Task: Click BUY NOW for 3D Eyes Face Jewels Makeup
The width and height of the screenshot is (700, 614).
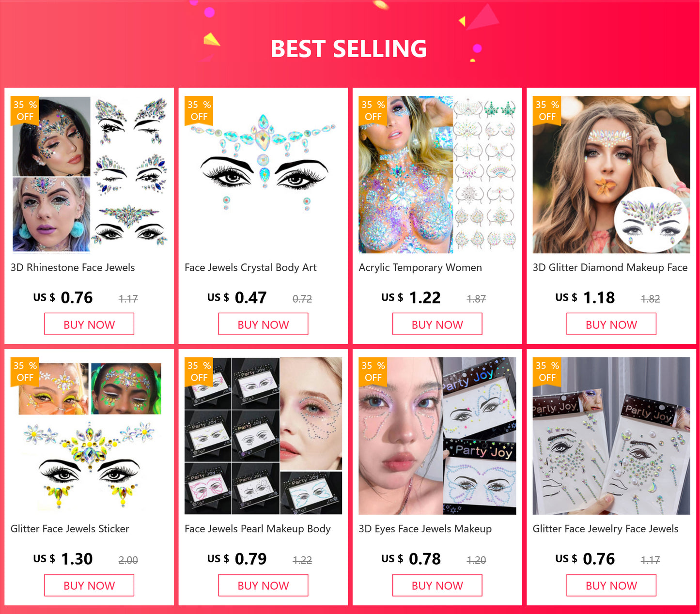Action: point(437,585)
